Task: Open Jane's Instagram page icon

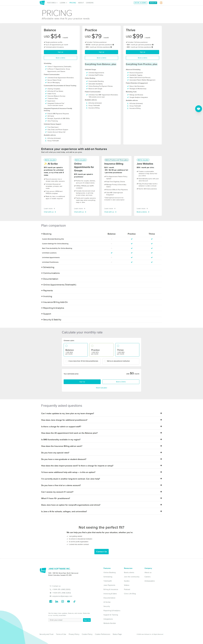Action: pyautogui.click(x=62, y=601)
